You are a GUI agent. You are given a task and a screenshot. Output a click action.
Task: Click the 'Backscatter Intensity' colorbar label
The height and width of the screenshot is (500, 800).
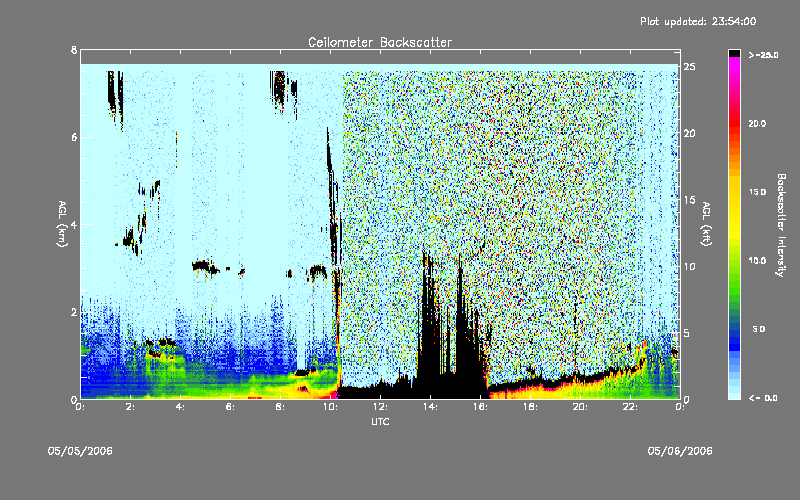tap(781, 225)
